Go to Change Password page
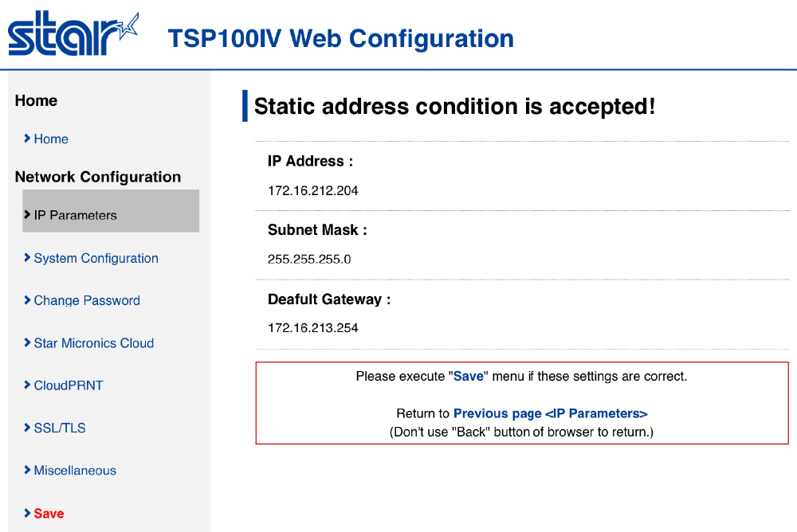This screenshot has height=532, width=797. click(x=87, y=300)
